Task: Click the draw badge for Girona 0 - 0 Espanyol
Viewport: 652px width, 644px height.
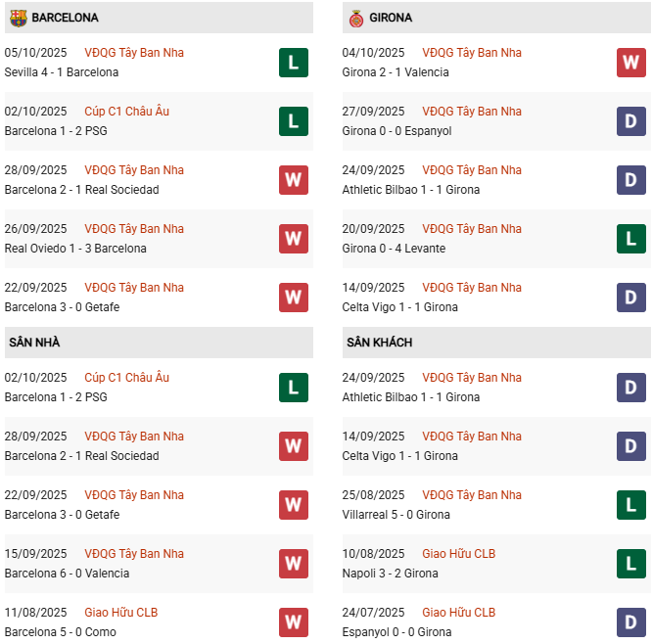Action: (630, 121)
